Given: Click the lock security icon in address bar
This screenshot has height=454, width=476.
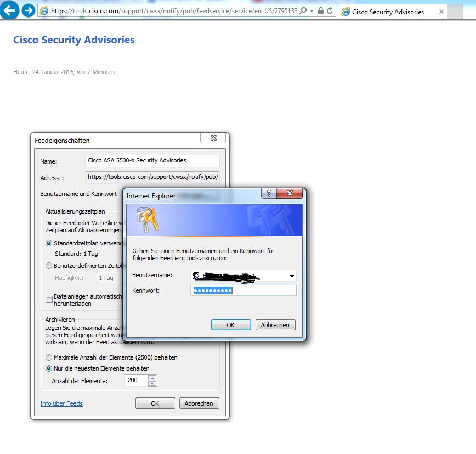Looking at the screenshot, I should tap(321, 10).
